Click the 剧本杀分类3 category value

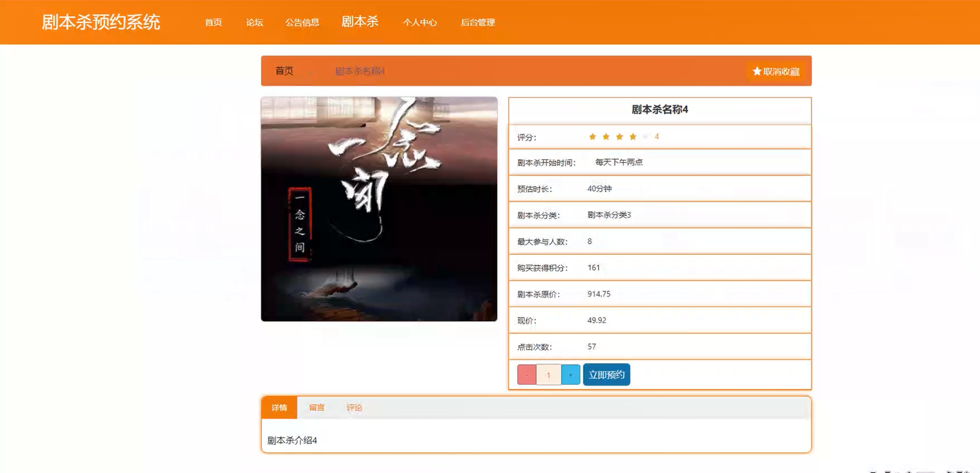(x=609, y=215)
